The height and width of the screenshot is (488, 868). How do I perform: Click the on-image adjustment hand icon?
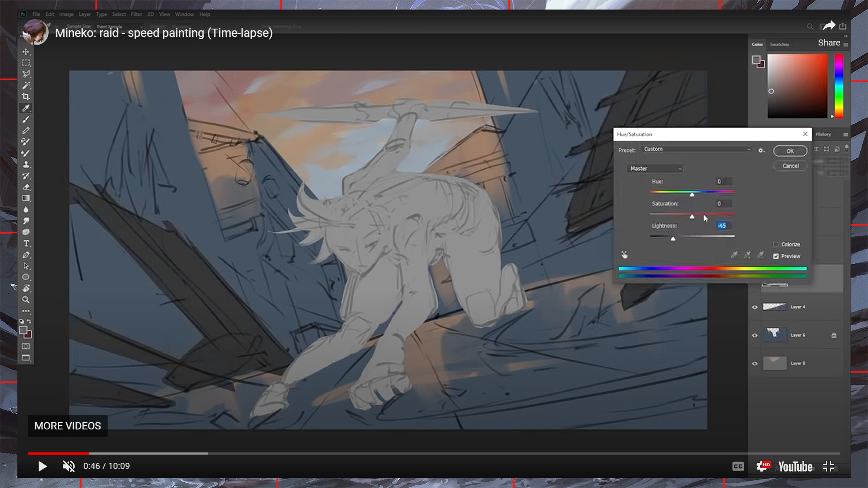click(625, 255)
